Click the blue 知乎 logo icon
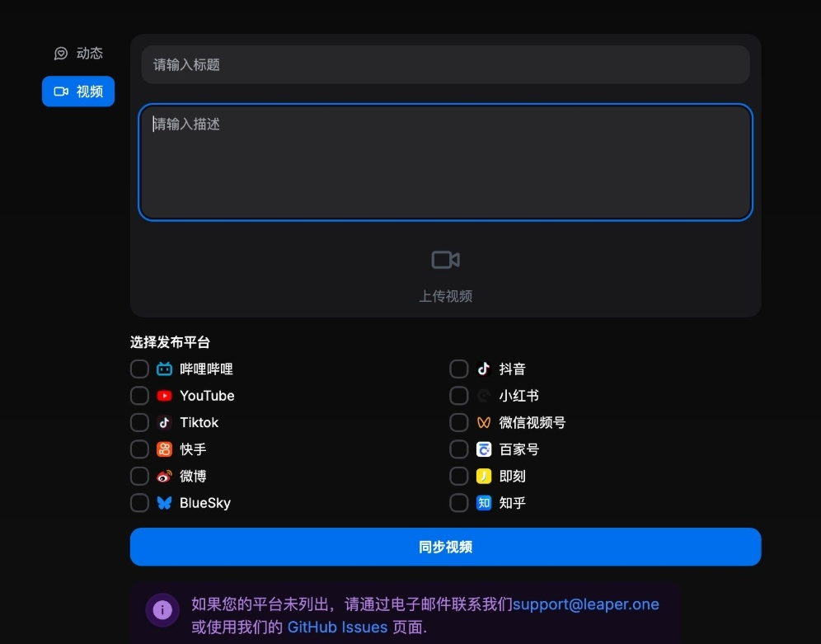The image size is (821, 644). pos(484,503)
